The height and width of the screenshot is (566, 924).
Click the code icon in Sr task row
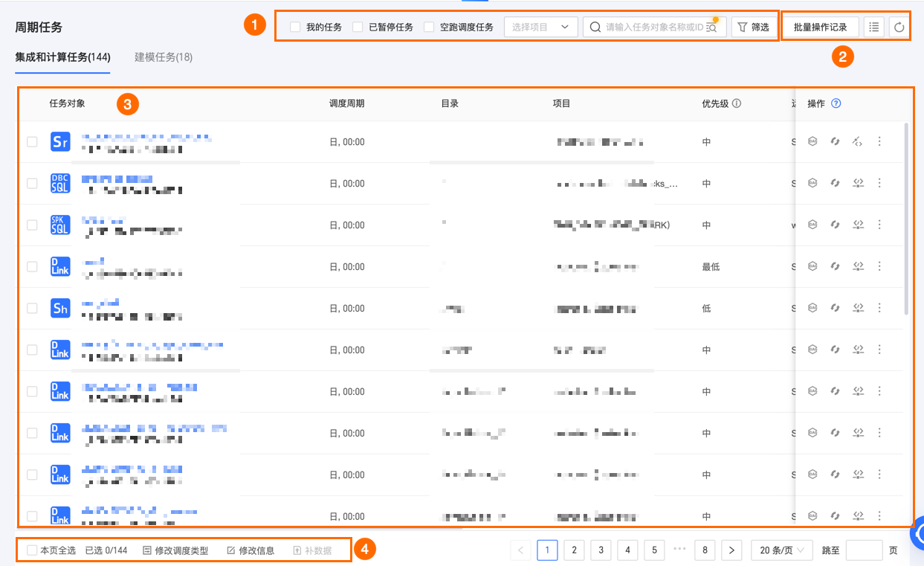click(857, 141)
